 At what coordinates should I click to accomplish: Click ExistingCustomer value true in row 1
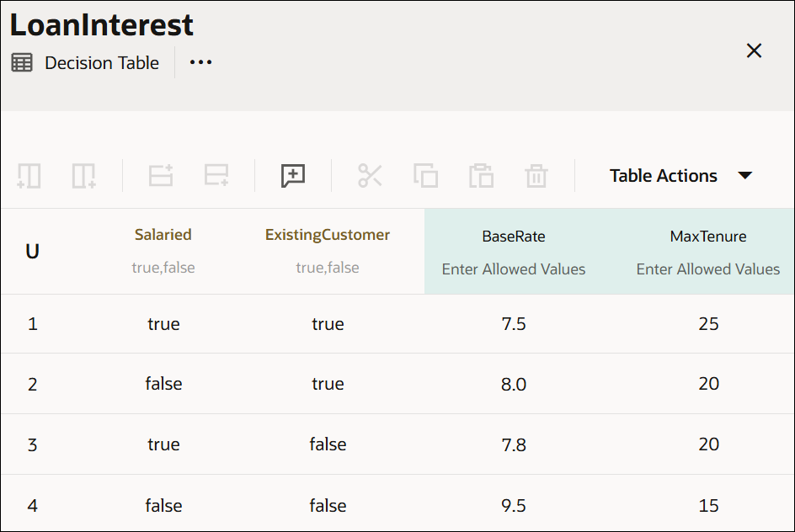tap(328, 324)
